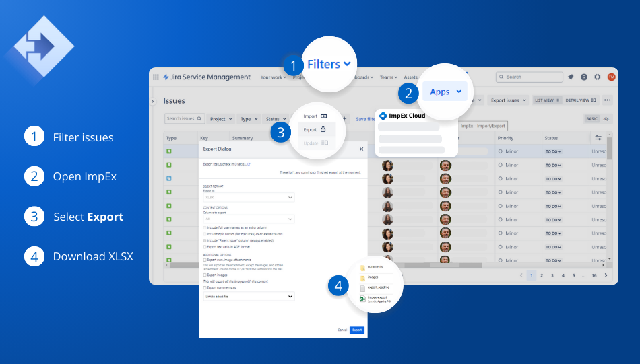Click the plus icon beside filters
This screenshot has width=640, height=364.
[x=344, y=119]
